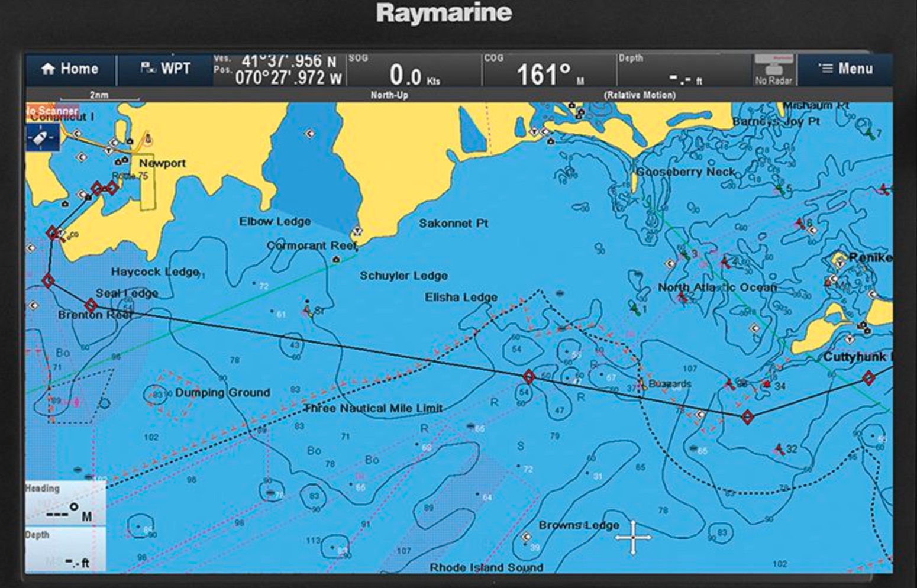The height and width of the screenshot is (588, 917).
Task: Tap the 2nm chart scale bar
Action: coord(99,96)
